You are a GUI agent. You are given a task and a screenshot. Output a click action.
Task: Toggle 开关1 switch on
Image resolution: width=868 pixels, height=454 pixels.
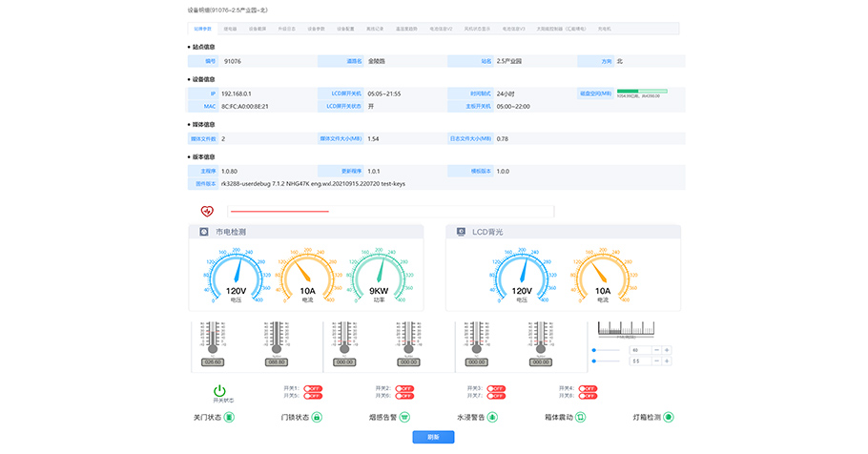coord(312,388)
